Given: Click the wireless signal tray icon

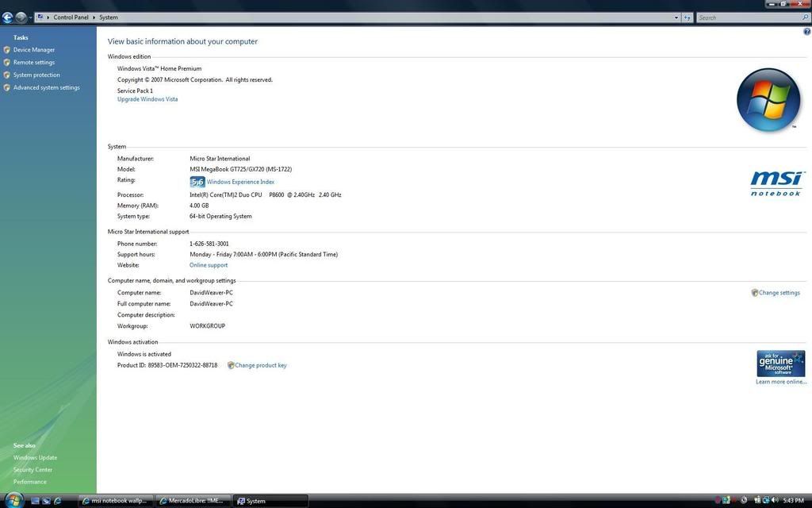Looking at the screenshot, I should click(757, 500).
